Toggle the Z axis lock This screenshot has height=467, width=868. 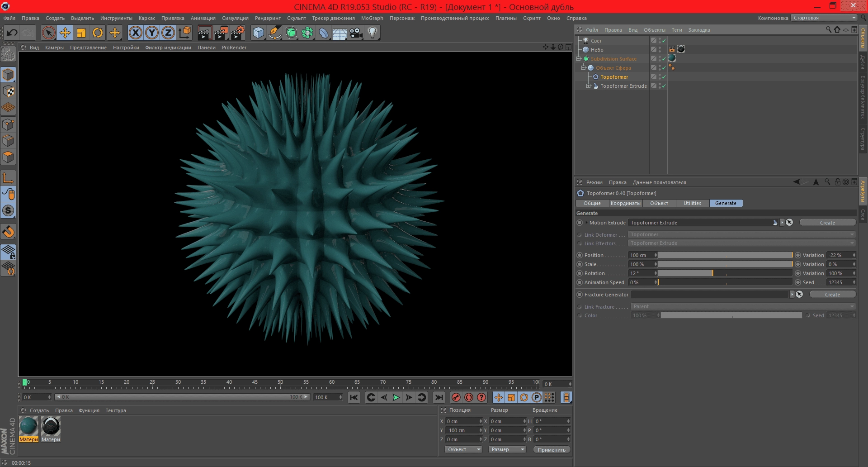[x=168, y=33]
